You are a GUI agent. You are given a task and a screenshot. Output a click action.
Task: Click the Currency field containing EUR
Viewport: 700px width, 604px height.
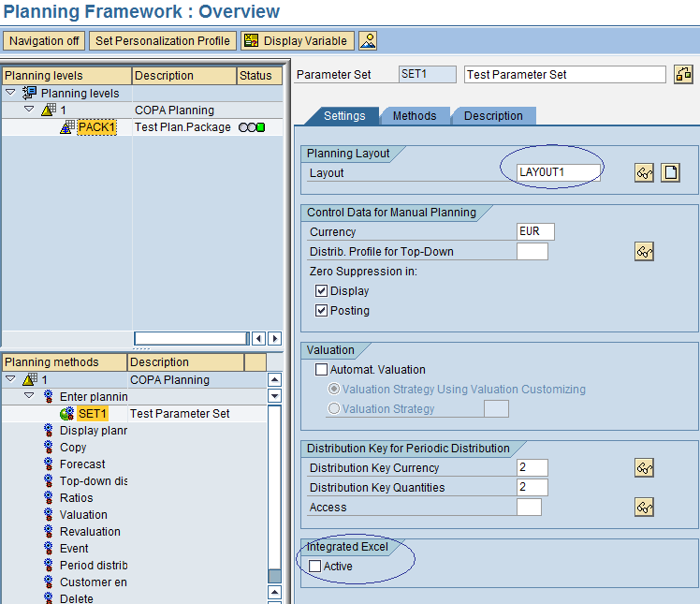(535, 231)
